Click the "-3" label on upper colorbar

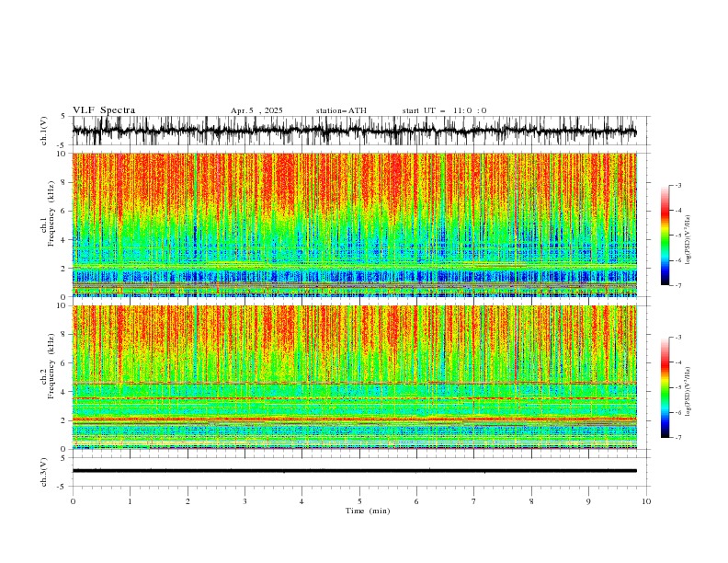(678, 185)
